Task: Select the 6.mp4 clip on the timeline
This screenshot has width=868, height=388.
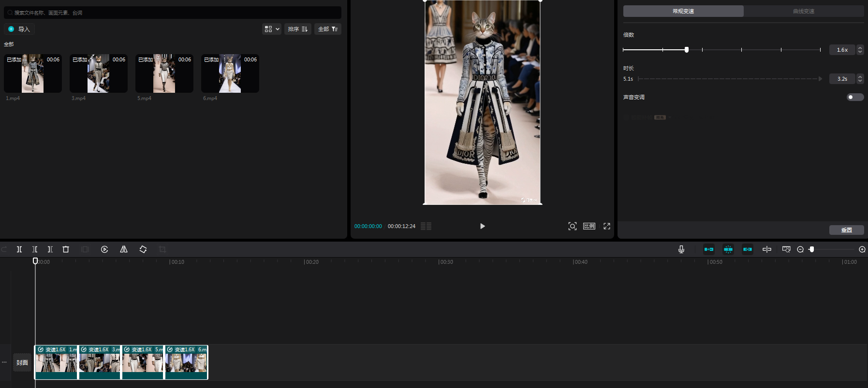Action: point(187,362)
